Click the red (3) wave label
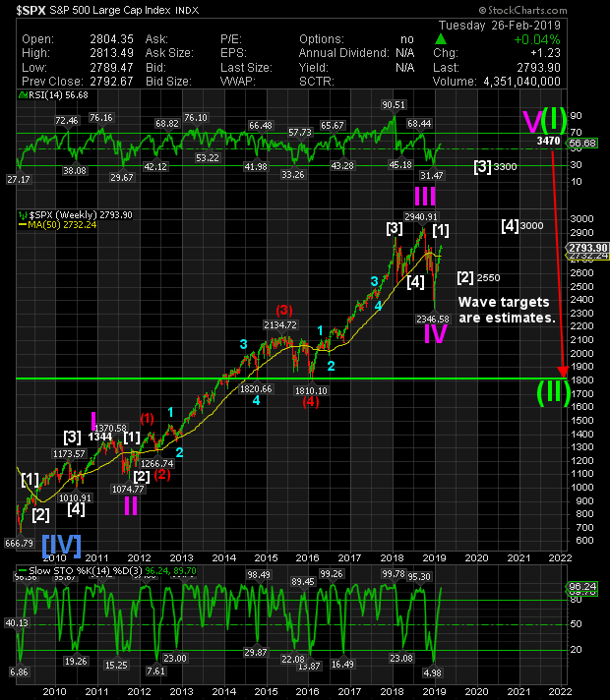 [x=284, y=310]
